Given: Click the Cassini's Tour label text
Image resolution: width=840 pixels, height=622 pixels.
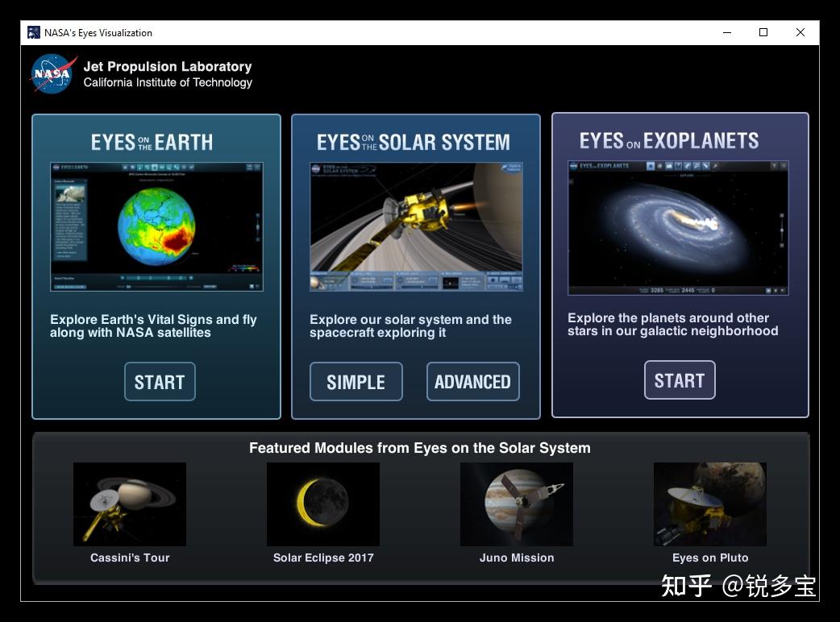Looking at the screenshot, I should coord(129,557).
